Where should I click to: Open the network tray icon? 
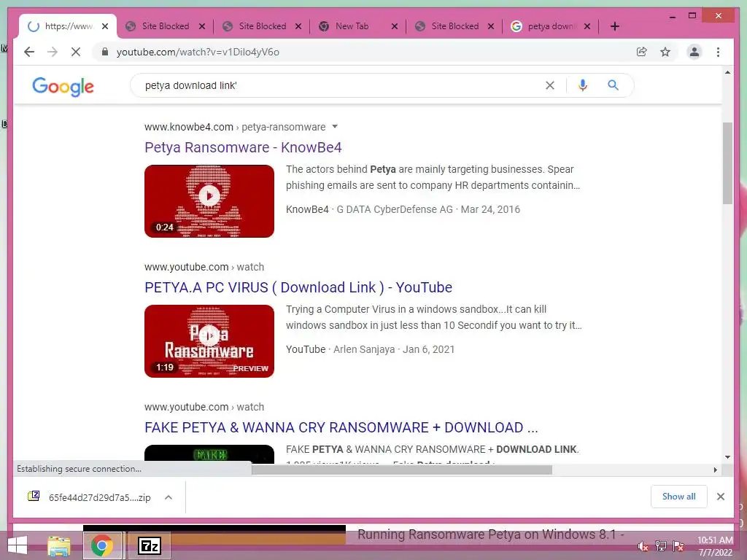point(660,546)
